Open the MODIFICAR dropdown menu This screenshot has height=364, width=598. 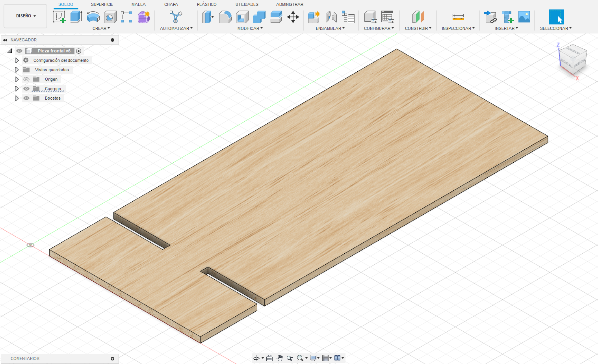(x=250, y=28)
